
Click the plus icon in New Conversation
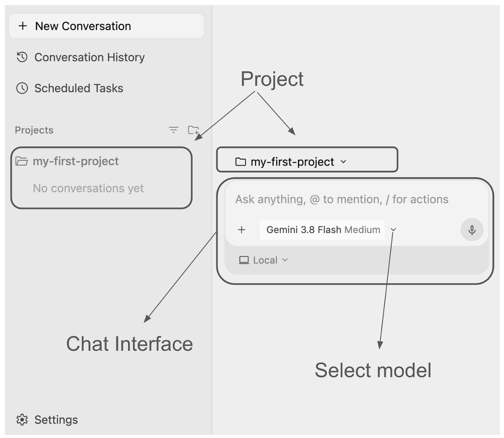coord(23,26)
